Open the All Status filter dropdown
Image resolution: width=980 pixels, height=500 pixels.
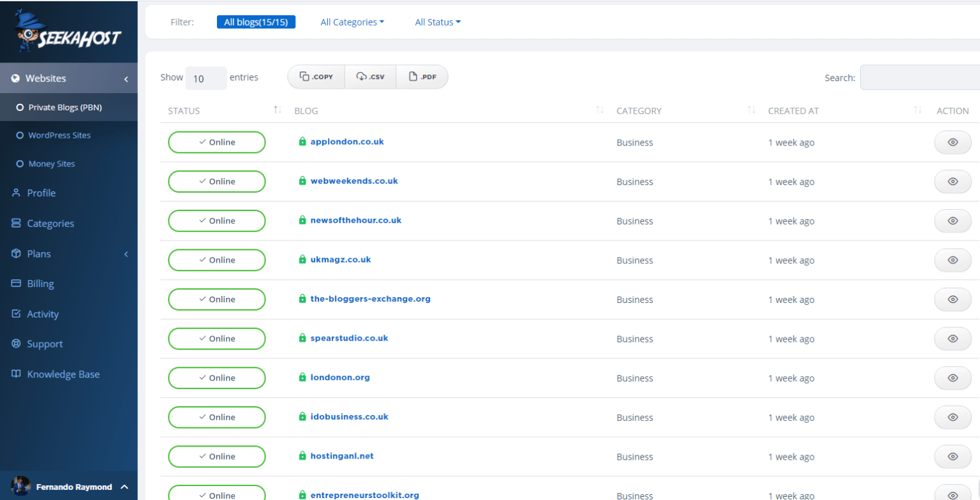pyautogui.click(x=438, y=22)
